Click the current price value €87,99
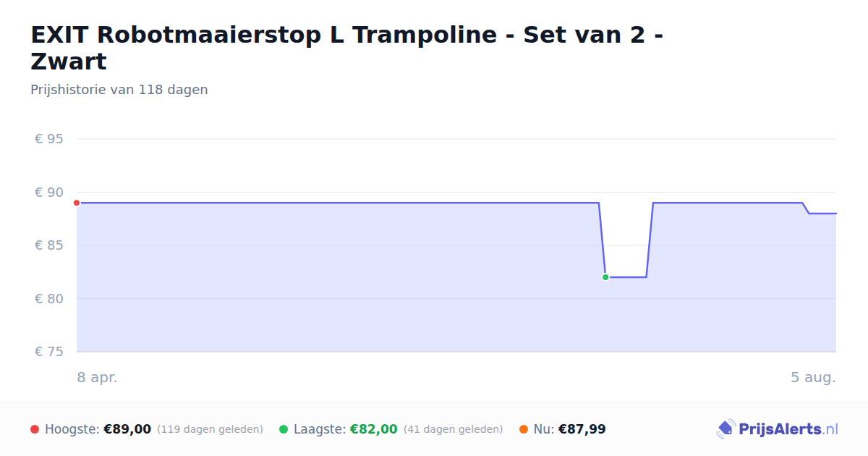The height and width of the screenshot is (456, 868). (x=582, y=429)
